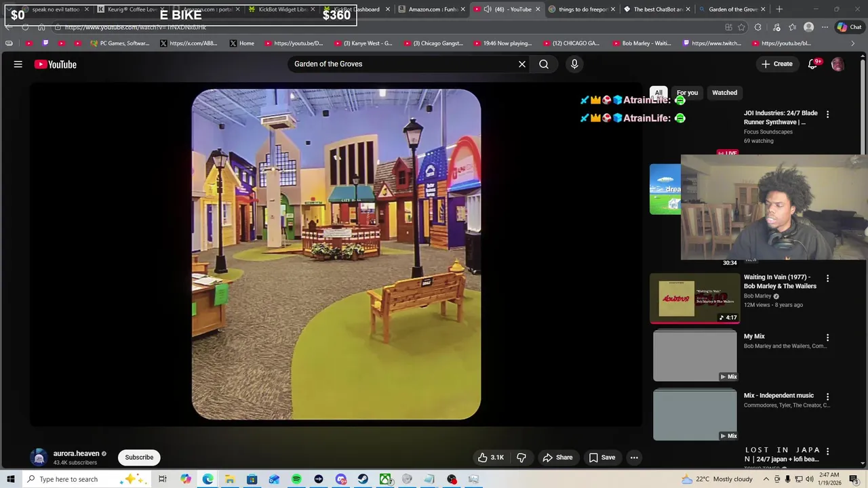Open options menu for Waiting In Vain video
This screenshot has height=488, width=868.
coord(827,279)
